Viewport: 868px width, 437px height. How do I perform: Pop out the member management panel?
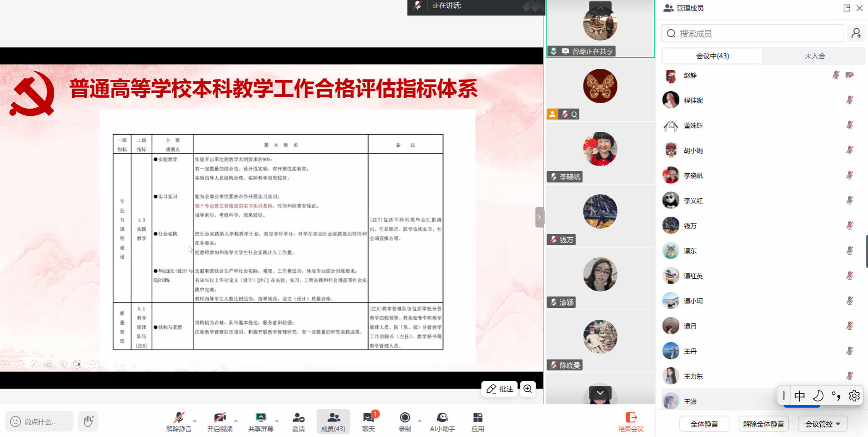(847, 8)
